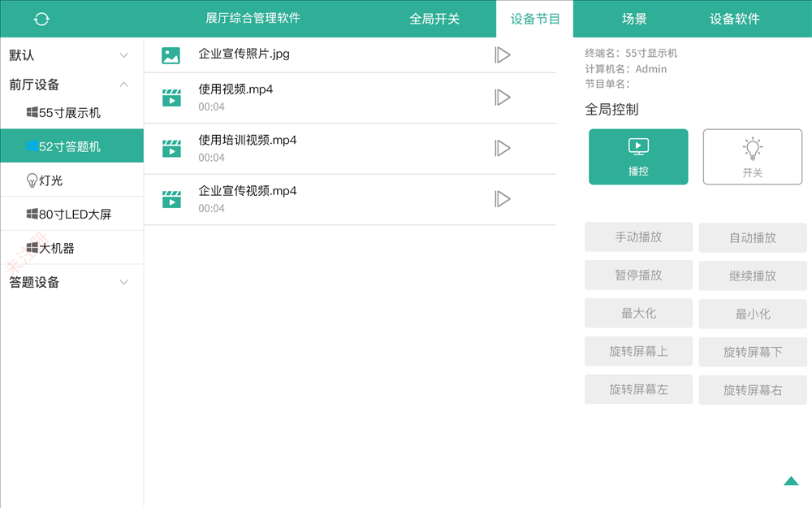Click the 全局控制 heading
This screenshot has height=508, width=812.
[x=611, y=110]
